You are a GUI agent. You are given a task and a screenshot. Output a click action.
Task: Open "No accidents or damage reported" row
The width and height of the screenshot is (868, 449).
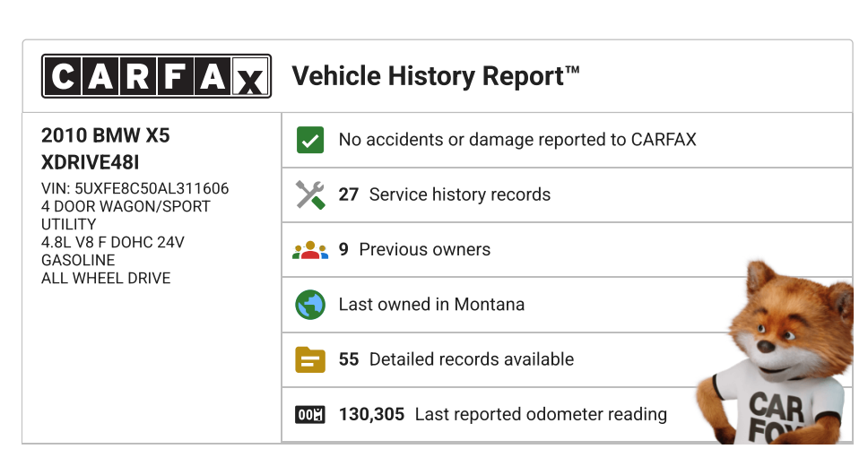click(x=516, y=140)
